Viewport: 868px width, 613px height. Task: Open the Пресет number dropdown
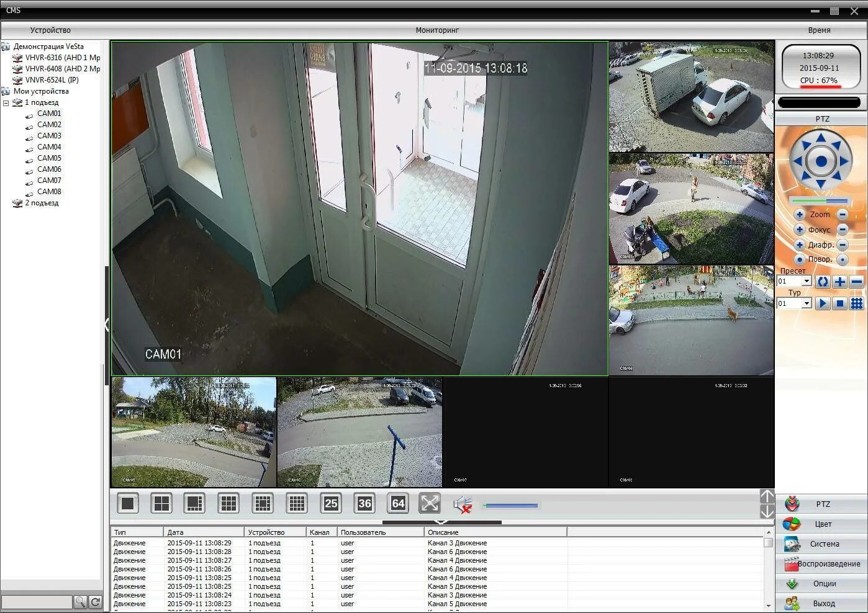[x=807, y=281]
